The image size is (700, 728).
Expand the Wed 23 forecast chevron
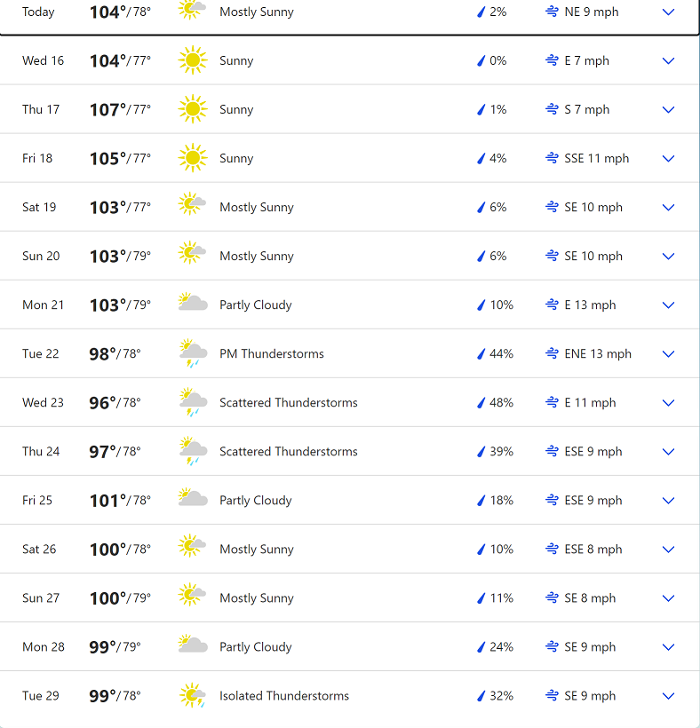(x=668, y=403)
